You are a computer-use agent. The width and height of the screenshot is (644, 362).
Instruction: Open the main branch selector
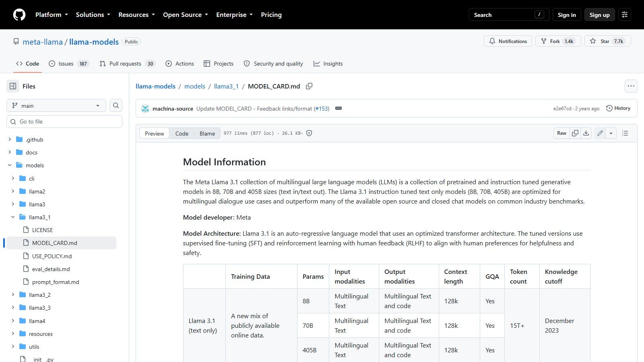point(56,105)
